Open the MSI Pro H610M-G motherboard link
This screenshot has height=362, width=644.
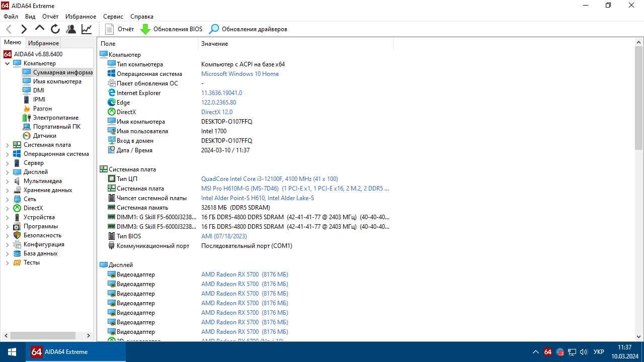pyautogui.click(x=295, y=189)
